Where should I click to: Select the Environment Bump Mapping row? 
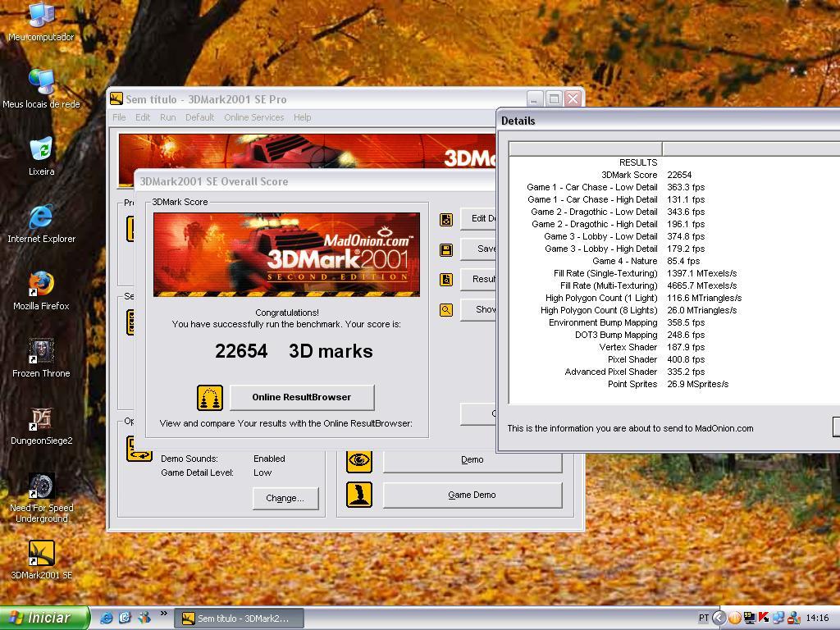674,322
